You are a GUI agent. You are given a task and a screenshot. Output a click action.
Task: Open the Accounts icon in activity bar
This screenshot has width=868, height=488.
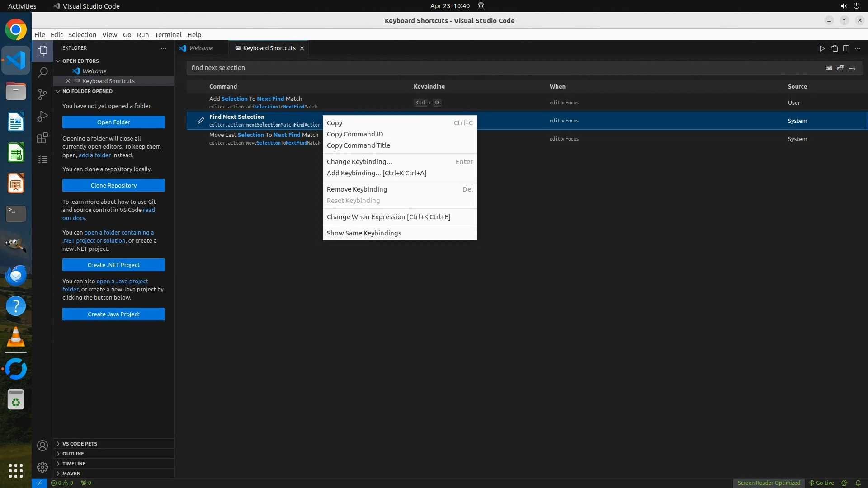point(42,446)
